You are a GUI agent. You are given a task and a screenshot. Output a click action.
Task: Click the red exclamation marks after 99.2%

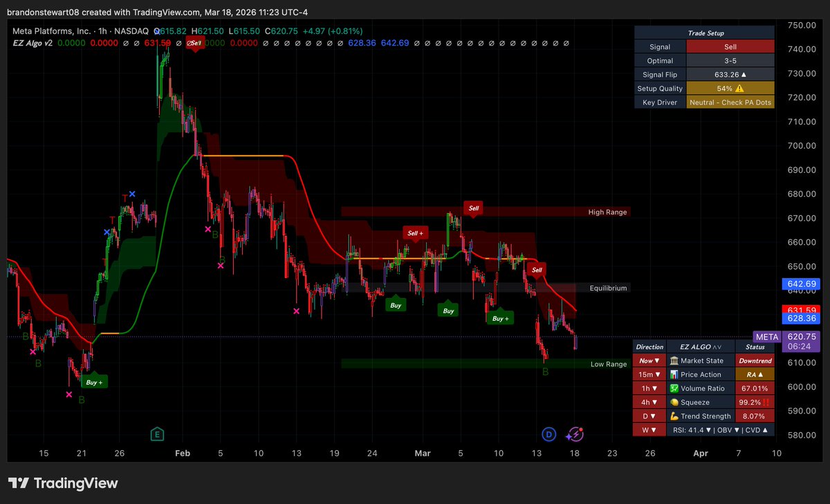click(766, 402)
